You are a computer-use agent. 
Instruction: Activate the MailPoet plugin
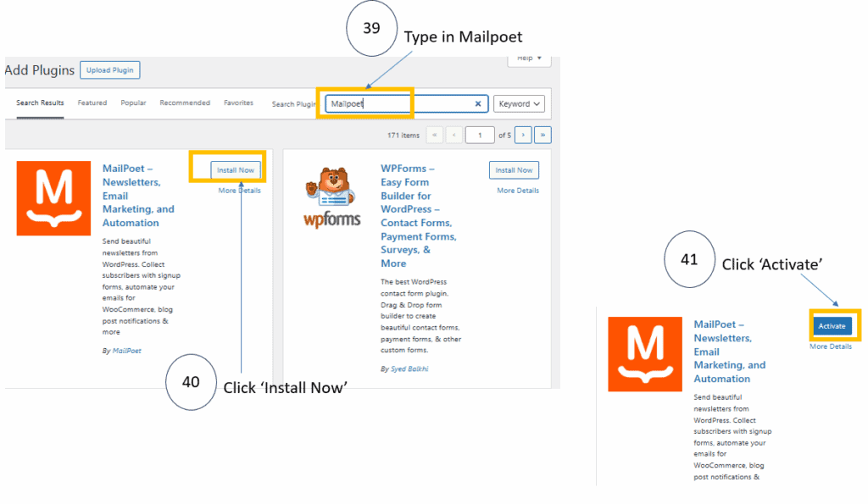832,326
